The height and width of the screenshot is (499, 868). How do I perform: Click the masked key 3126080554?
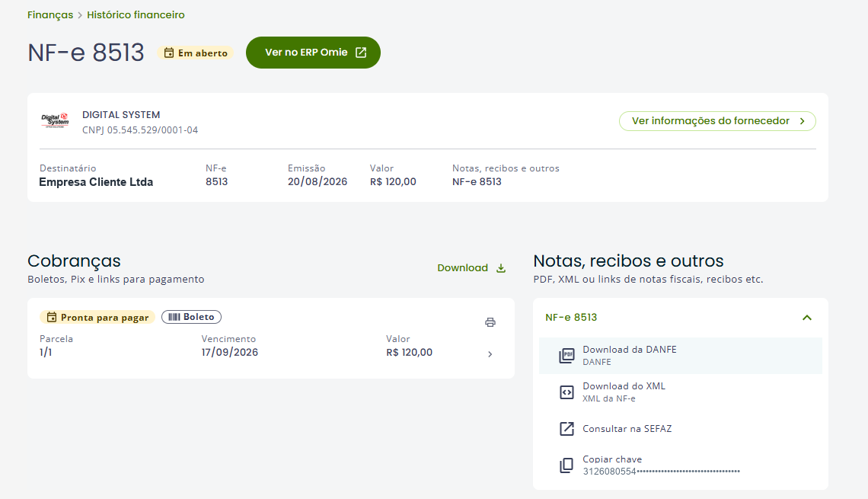(x=662, y=472)
